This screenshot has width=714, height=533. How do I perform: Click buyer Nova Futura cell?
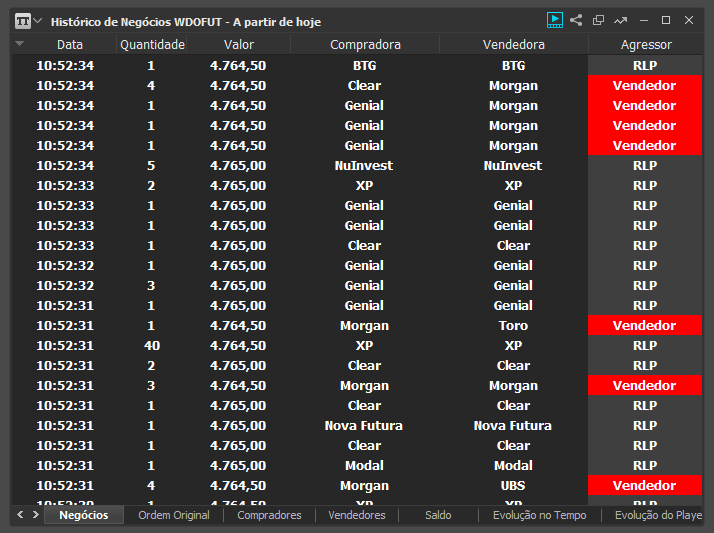pyautogui.click(x=364, y=426)
